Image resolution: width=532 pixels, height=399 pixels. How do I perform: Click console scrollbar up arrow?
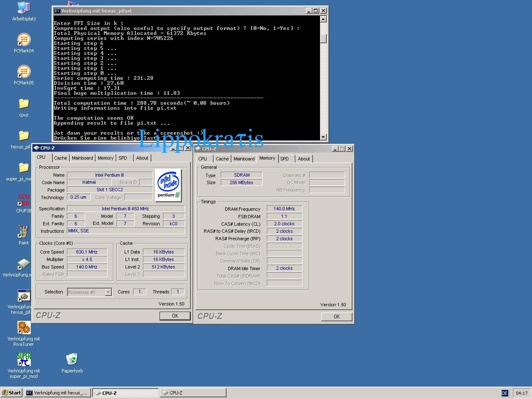tap(323, 19)
